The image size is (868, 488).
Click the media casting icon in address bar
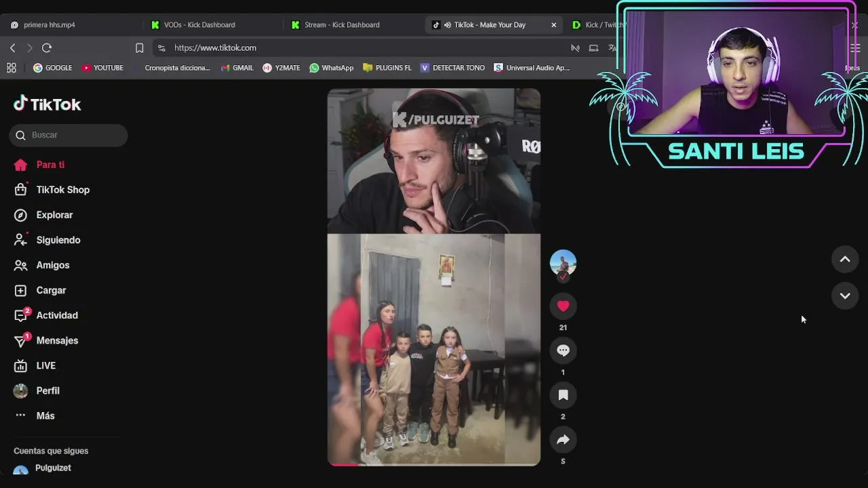(x=593, y=47)
